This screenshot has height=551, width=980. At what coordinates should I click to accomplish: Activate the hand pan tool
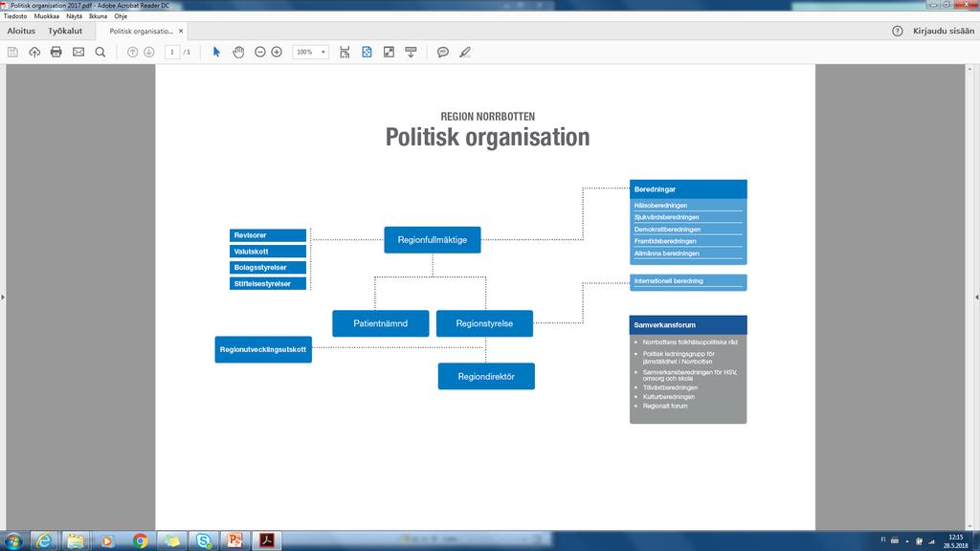(238, 53)
